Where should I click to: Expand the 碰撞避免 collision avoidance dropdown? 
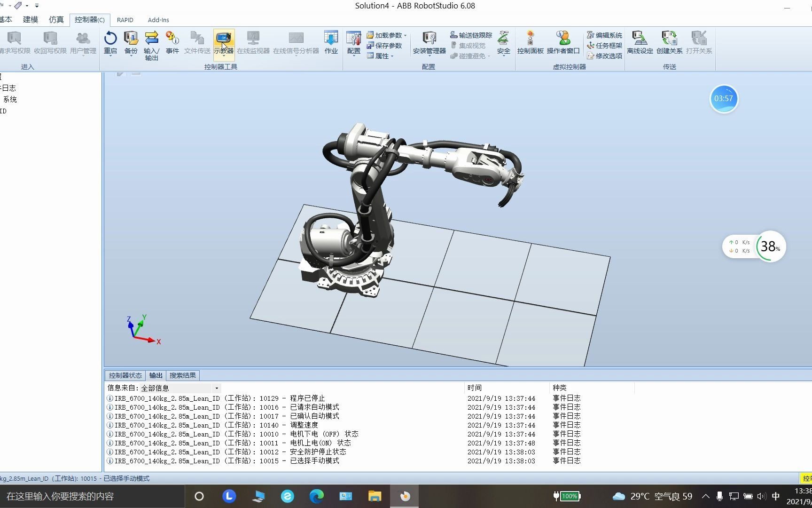coord(489,56)
